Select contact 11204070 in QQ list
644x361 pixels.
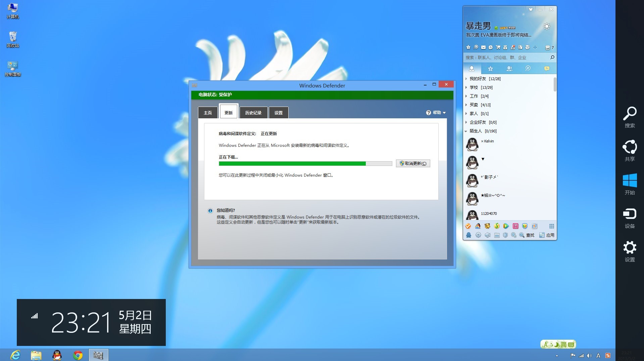tap(508, 215)
